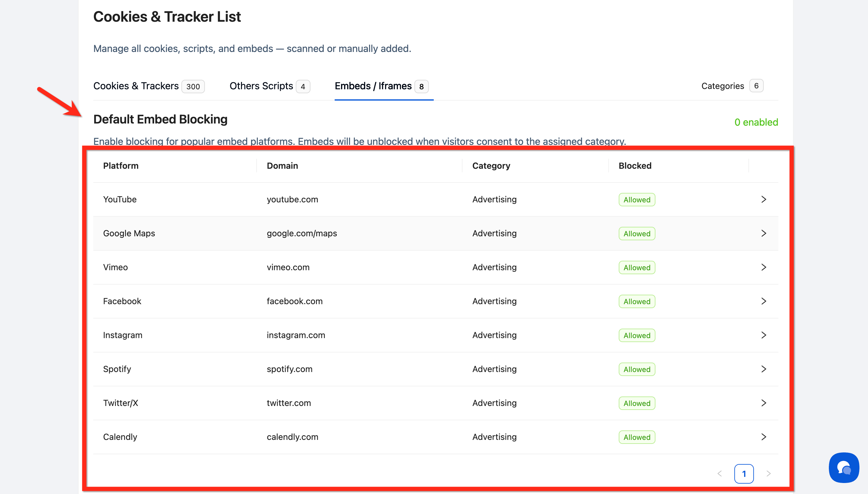Viewport: 868px width, 494px height.
Task: Click the Twitter/X row chevron
Action: tap(763, 403)
